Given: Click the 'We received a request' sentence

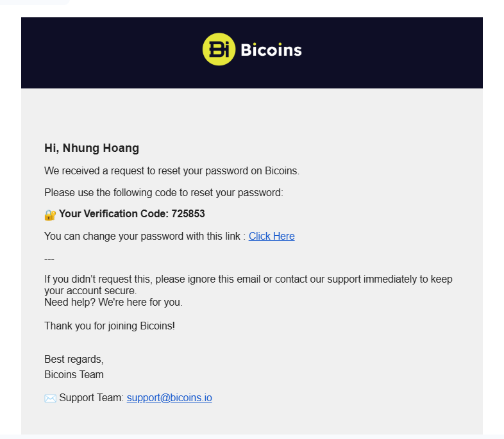Looking at the screenshot, I should 172,171.
